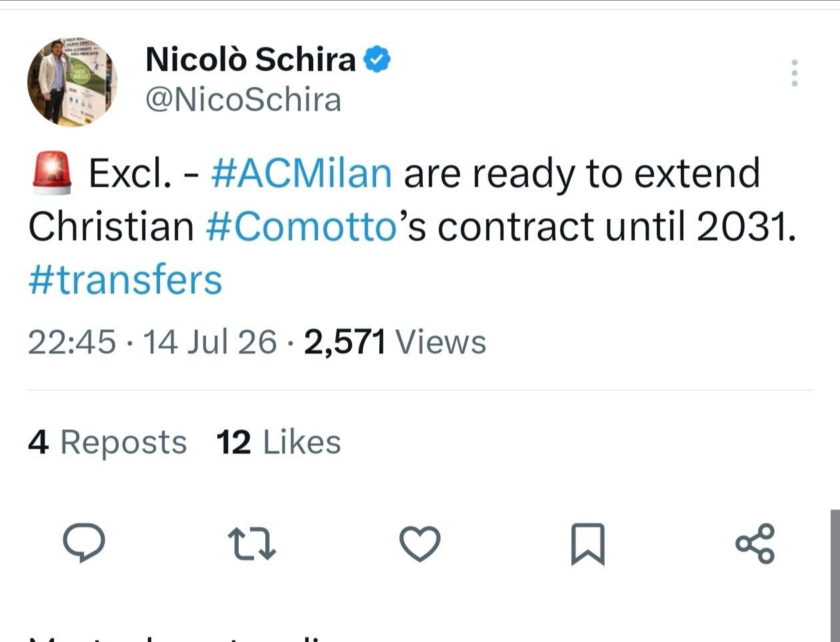
Task: Open Nicolò Schira's profile picture
Action: (72, 81)
